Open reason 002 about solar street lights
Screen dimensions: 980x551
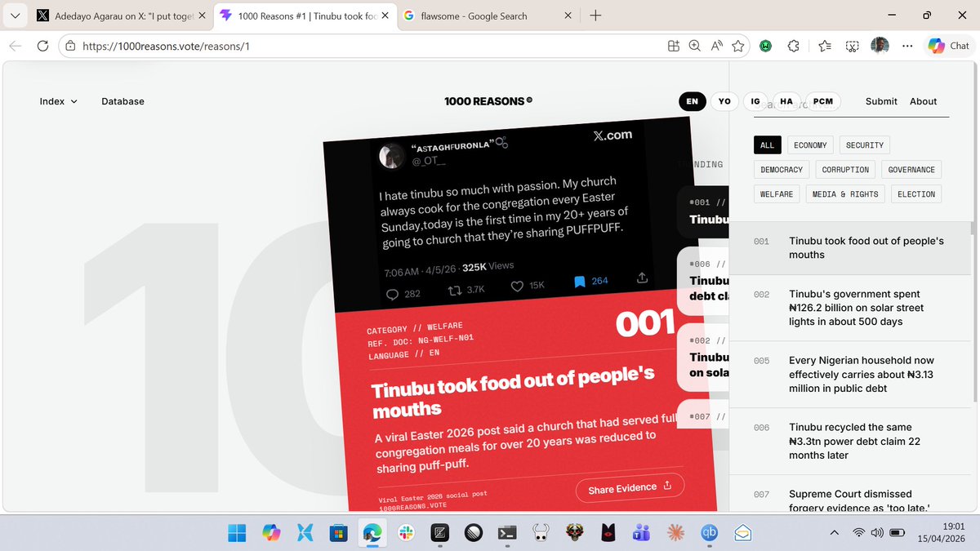(849, 308)
